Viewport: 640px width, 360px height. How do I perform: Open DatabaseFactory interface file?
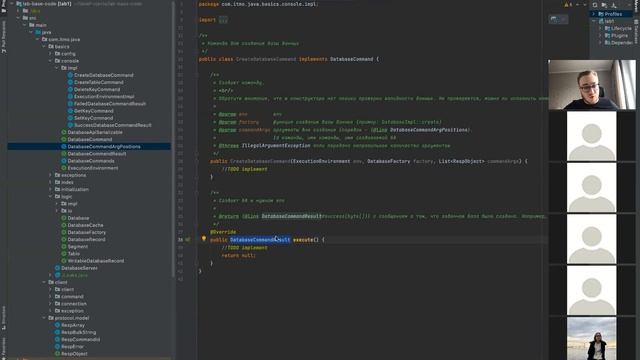pyautogui.click(x=87, y=232)
